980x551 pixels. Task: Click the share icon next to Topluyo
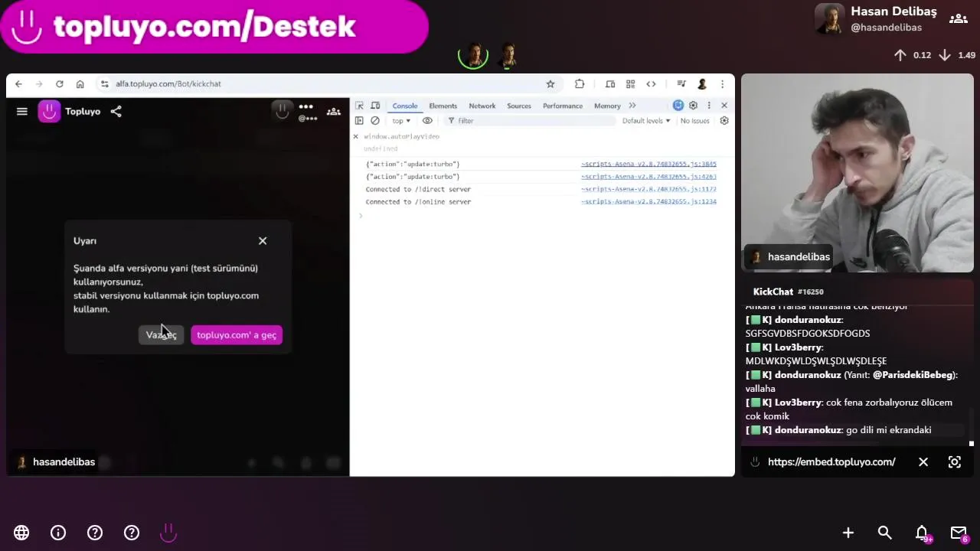(x=116, y=112)
